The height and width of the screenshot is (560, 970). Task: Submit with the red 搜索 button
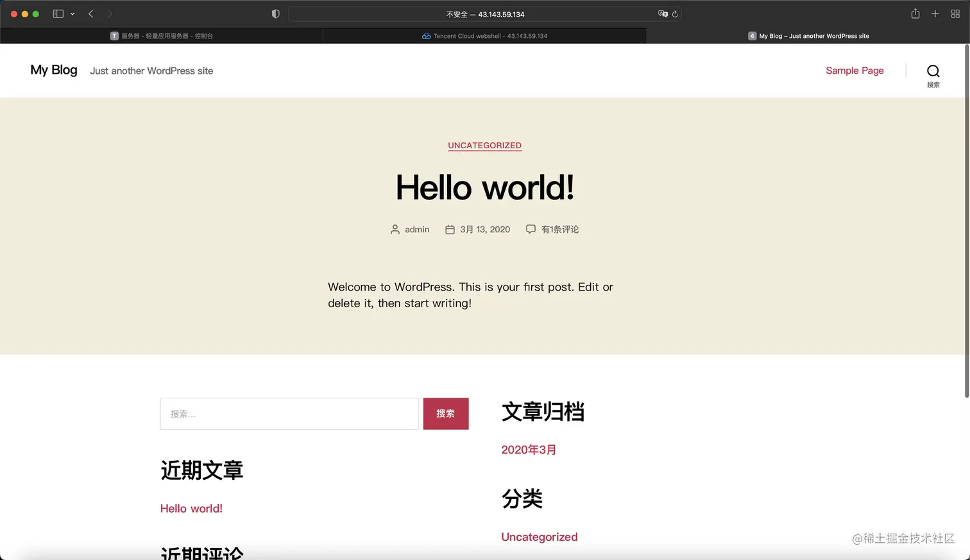pyautogui.click(x=446, y=414)
